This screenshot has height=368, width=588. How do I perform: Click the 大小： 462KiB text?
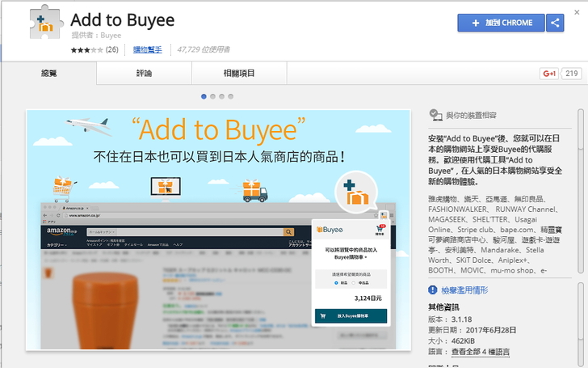pos(451,341)
